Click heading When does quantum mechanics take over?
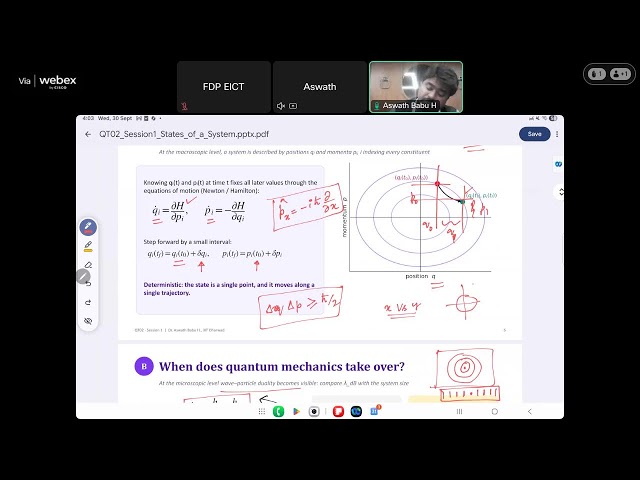Screen dimensions: 640x480 282,367
